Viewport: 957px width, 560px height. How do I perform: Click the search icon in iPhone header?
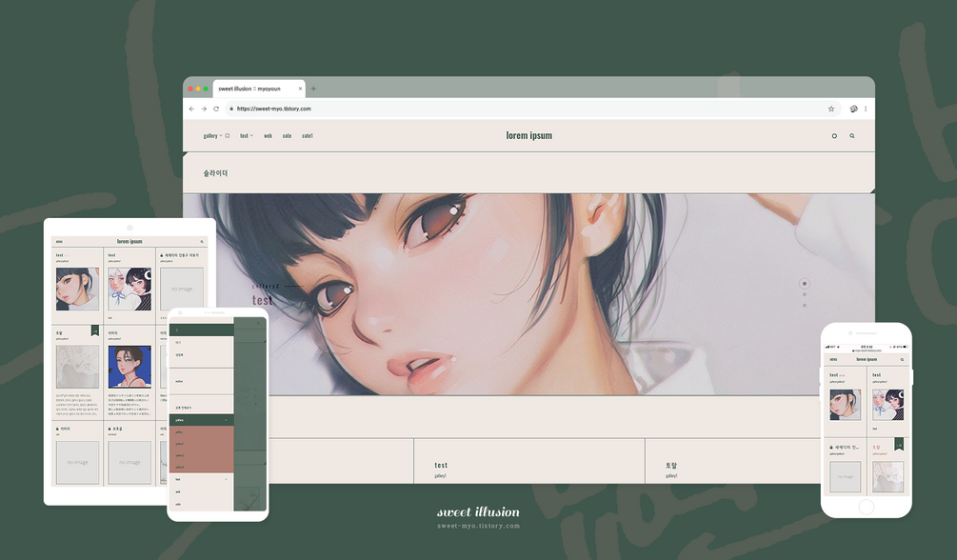coord(902,360)
